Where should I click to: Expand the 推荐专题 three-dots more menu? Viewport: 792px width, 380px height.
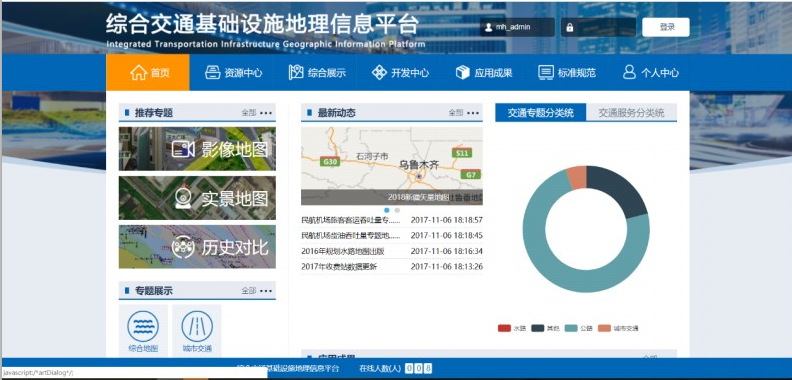(266, 113)
